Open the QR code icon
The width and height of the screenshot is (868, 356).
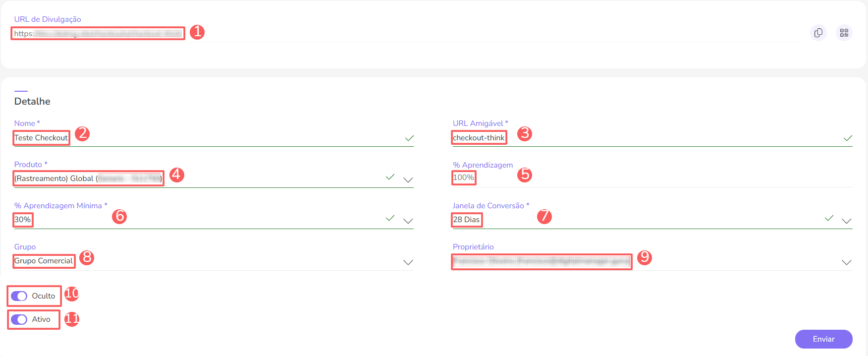(845, 32)
